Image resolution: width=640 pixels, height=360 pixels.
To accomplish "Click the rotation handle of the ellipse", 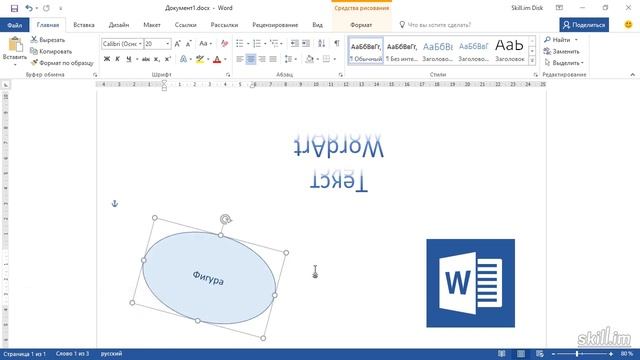I will coord(225,220).
